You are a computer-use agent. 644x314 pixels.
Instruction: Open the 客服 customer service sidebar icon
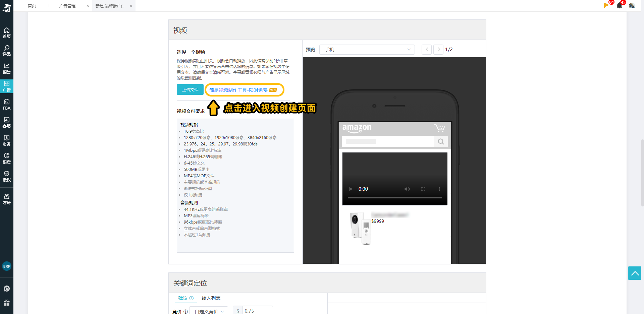[x=7, y=123]
